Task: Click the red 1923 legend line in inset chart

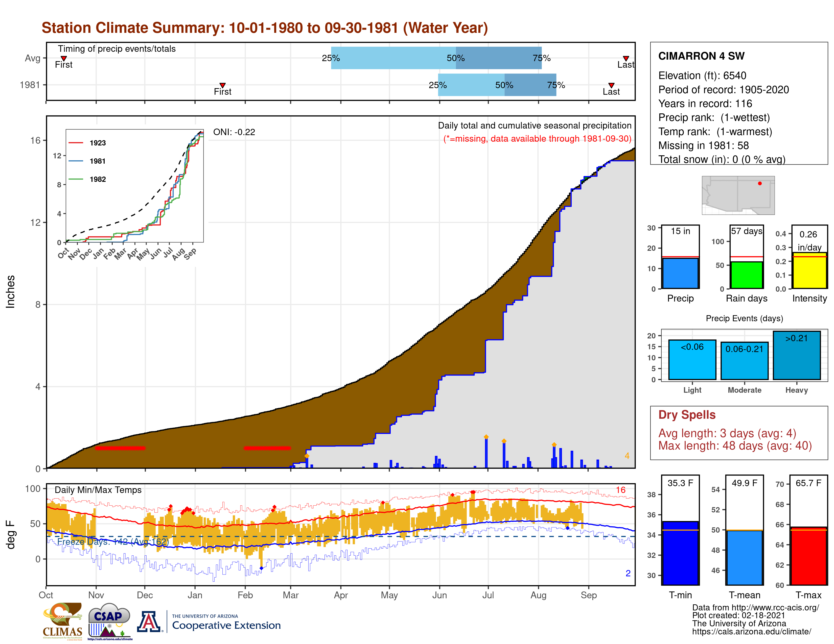Action: 76,143
